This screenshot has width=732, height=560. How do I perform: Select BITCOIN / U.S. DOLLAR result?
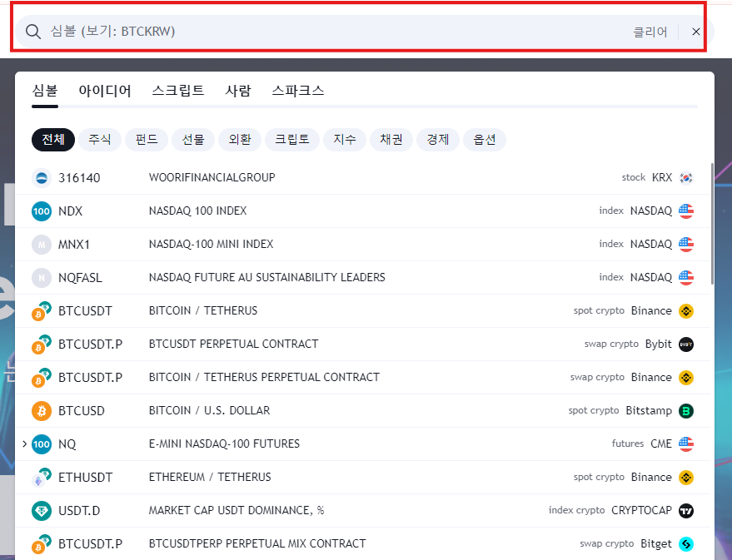point(363,411)
